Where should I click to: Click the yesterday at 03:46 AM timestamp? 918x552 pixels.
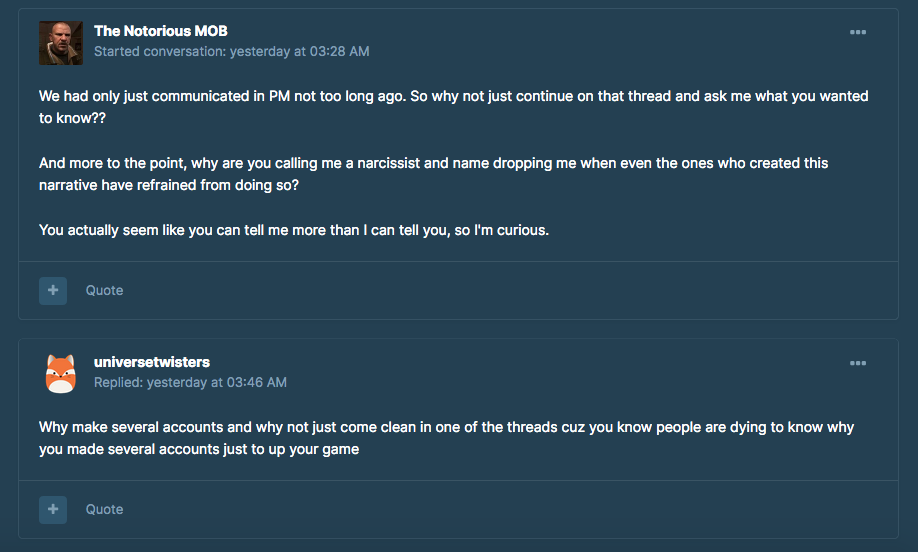point(217,382)
